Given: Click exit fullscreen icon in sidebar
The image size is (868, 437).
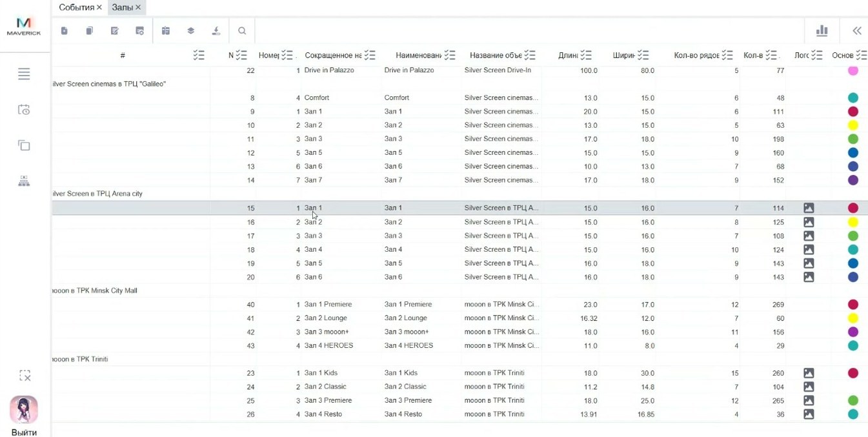Looking at the screenshot, I should pyautogui.click(x=25, y=376).
